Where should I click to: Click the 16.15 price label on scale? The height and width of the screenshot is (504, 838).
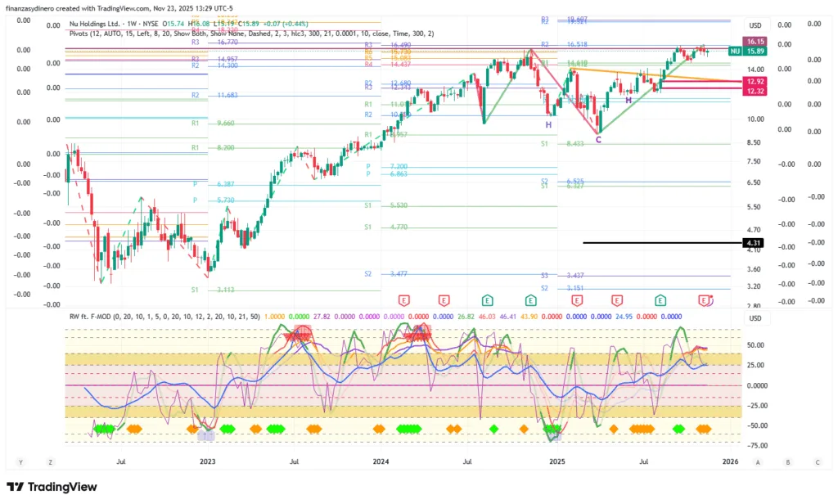[x=754, y=41]
